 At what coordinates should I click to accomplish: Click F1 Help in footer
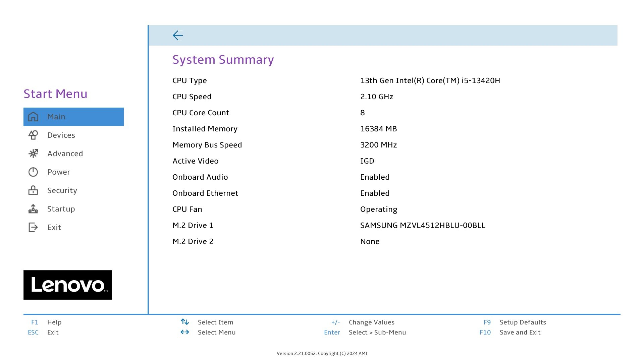[x=54, y=322]
